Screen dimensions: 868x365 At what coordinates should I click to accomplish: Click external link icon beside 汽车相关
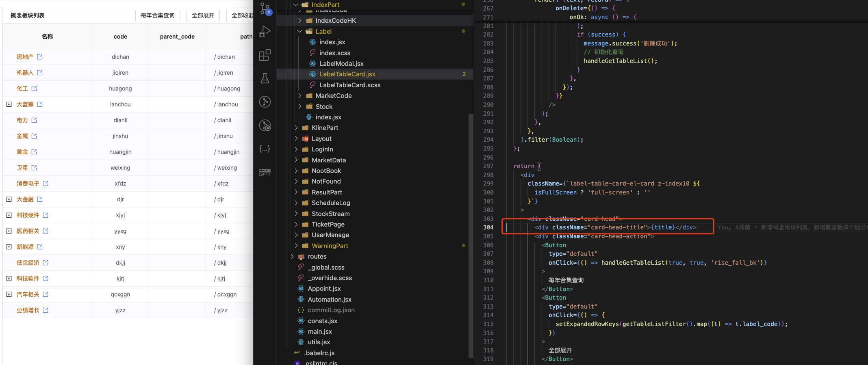point(46,294)
